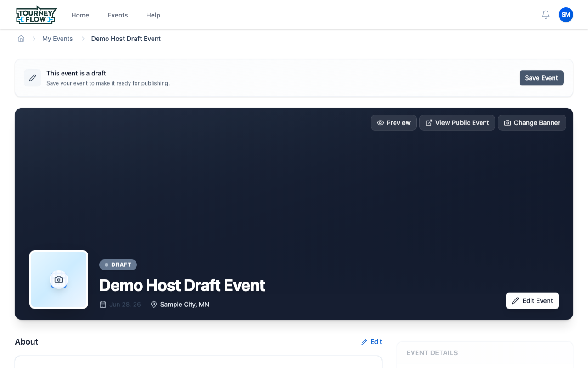Viewport: 588px width, 368px height.
Task: Open the Help navigation item
Action: pos(153,15)
